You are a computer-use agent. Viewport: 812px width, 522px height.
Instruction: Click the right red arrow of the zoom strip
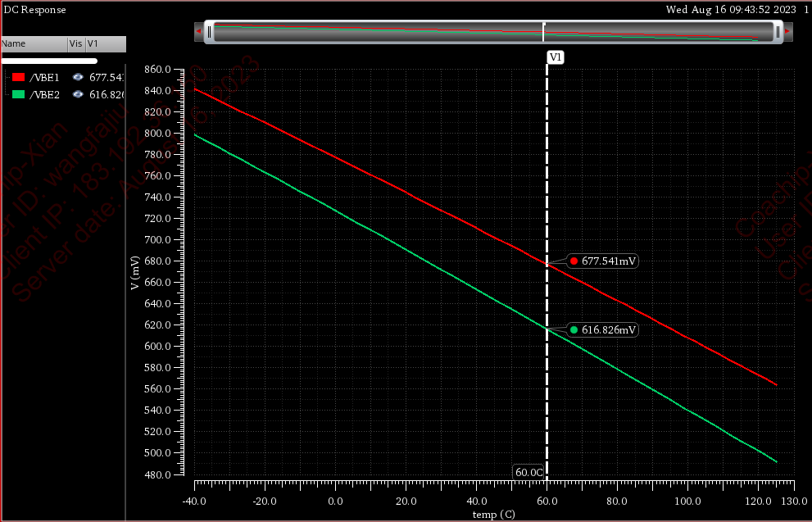[787, 31]
